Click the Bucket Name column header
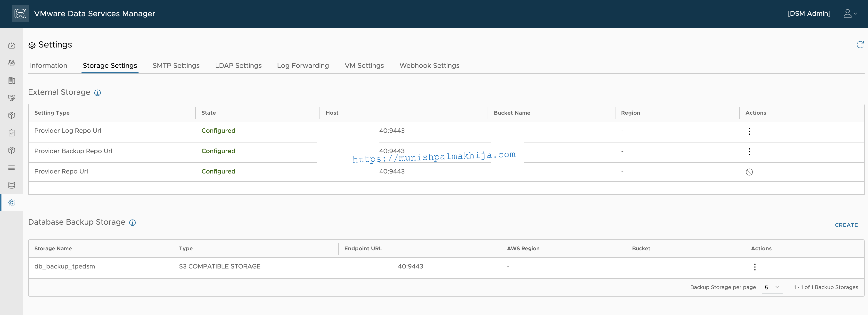 (512, 113)
